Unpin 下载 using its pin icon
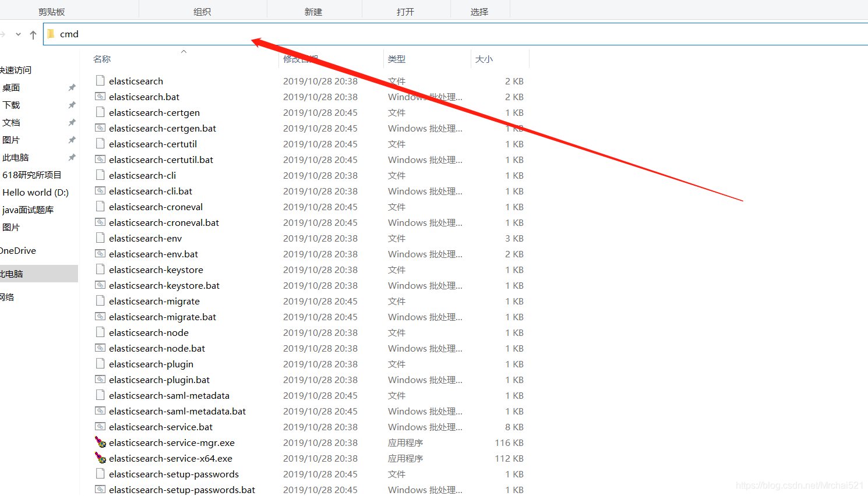 click(72, 105)
